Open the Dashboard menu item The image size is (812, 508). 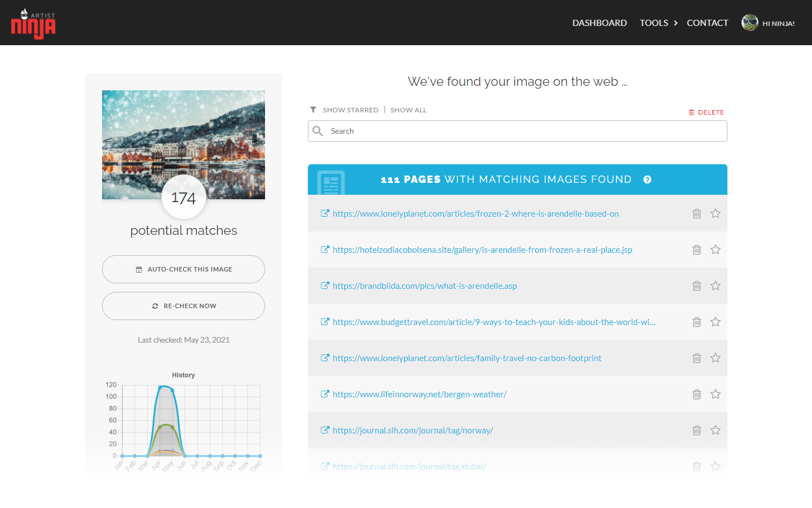point(599,23)
